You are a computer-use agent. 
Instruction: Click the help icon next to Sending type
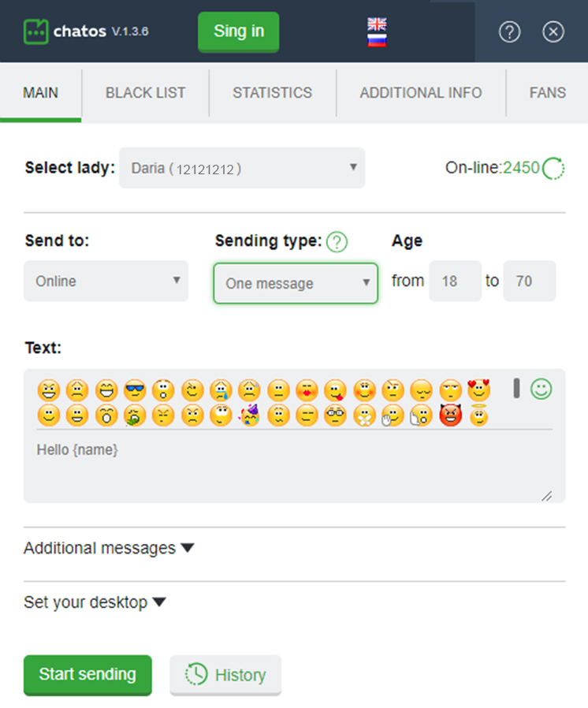[337, 243]
